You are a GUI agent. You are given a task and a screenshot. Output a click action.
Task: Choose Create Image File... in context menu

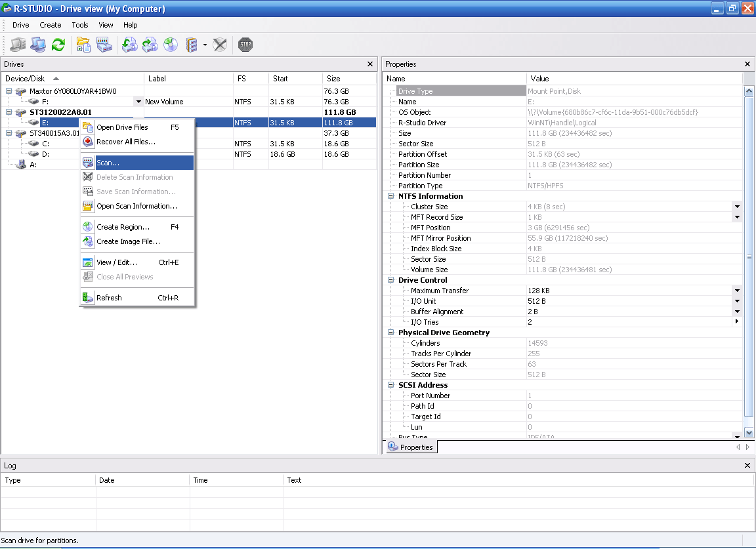click(137, 241)
